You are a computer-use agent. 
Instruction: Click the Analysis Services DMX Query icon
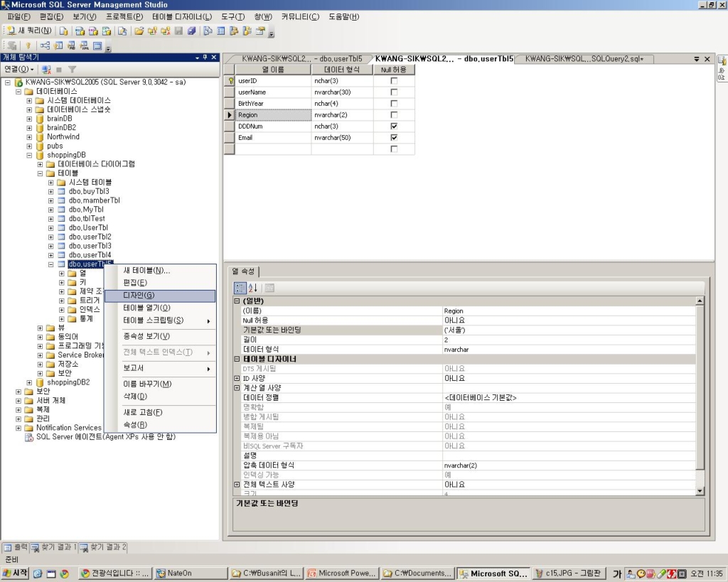pyautogui.click(x=93, y=31)
